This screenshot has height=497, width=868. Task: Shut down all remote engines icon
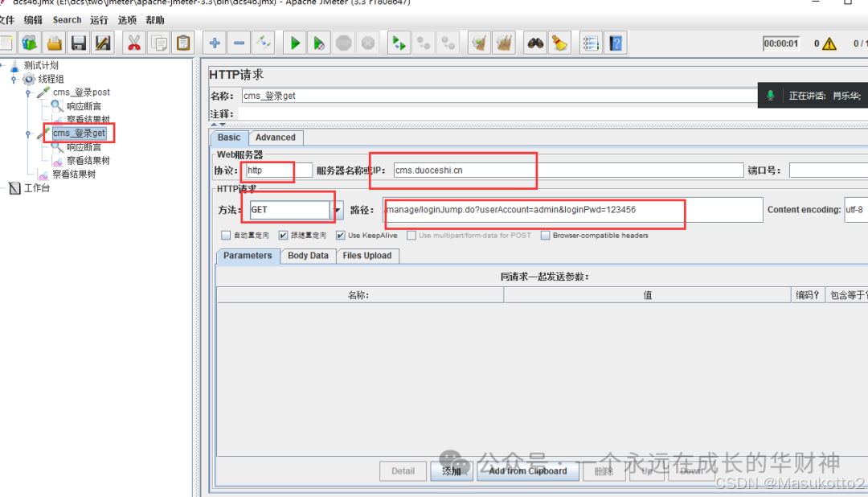[x=448, y=43]
